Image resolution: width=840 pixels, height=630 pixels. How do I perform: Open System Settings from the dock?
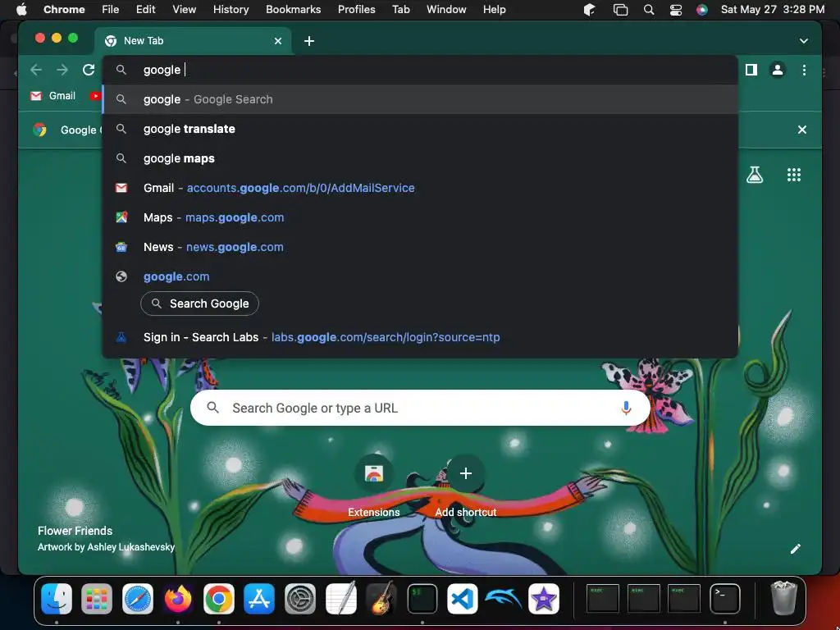(x=300, y=598)
